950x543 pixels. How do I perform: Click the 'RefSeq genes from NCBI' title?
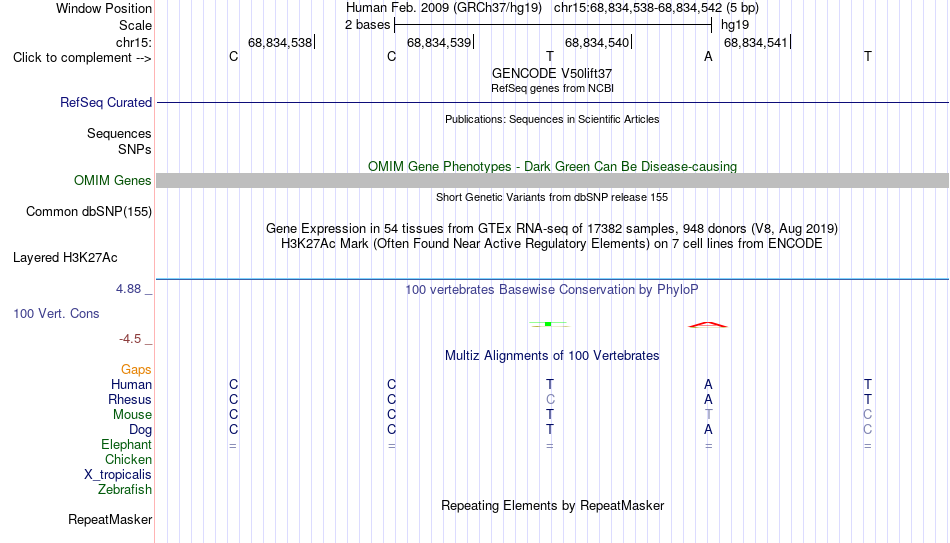(552, 88)
